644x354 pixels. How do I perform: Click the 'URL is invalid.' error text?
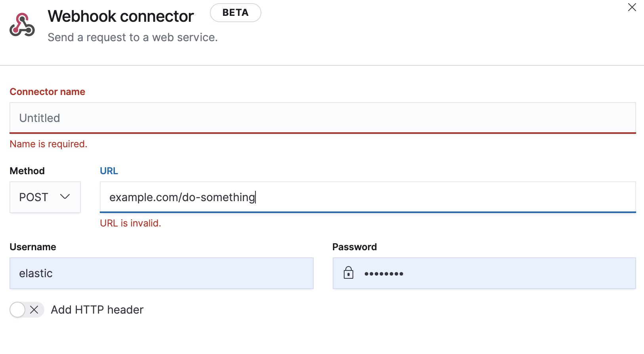tap(130, 223)
